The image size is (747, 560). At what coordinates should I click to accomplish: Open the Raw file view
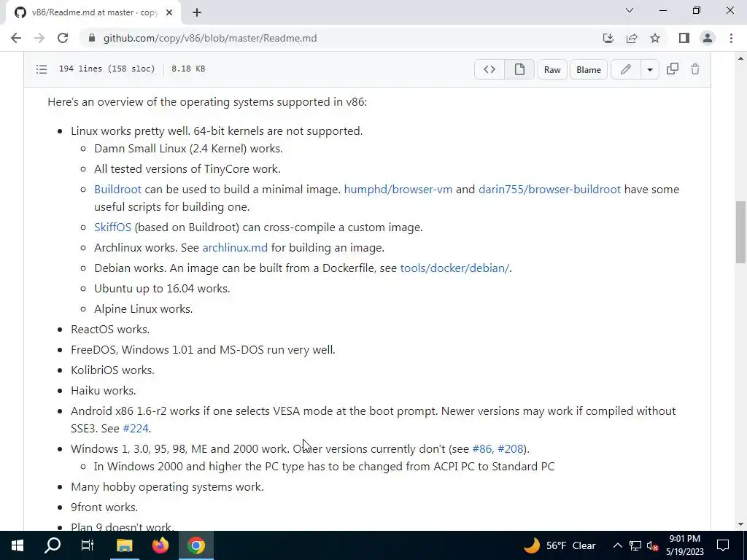[552, 69]
